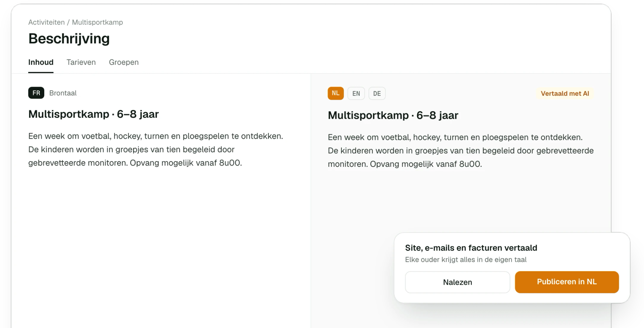
Task: Switch to the Groepen tab
Action: 124,62
